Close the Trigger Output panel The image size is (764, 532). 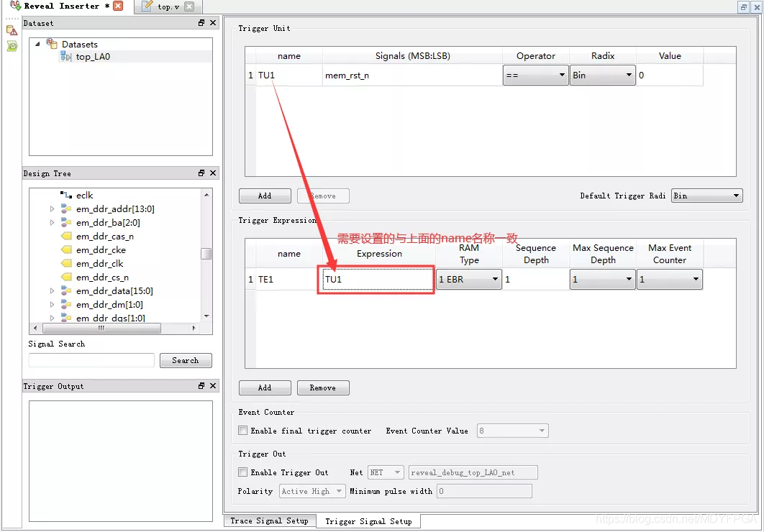click(x=213, y=386)
